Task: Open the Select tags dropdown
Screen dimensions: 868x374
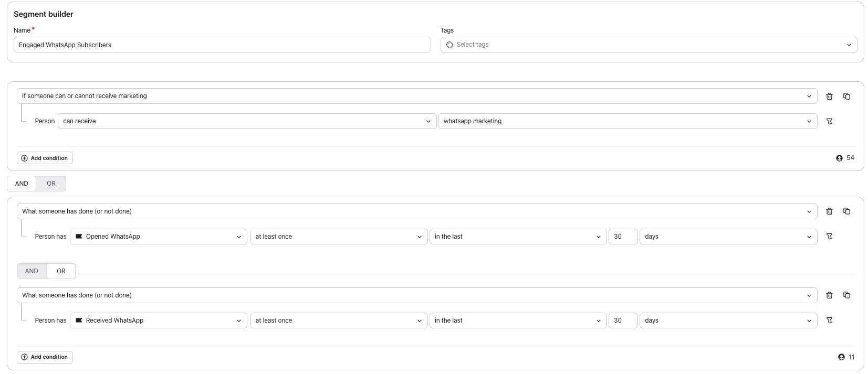Action: coord(649,45)
